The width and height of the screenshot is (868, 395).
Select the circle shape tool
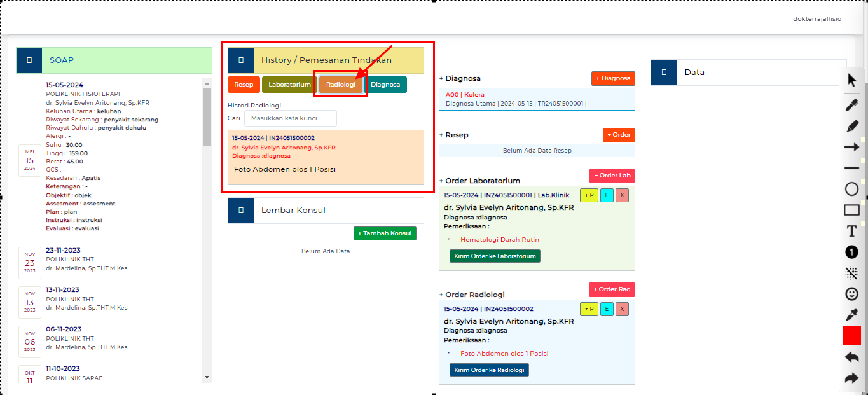pyautogui.click(x=852, y=189)
